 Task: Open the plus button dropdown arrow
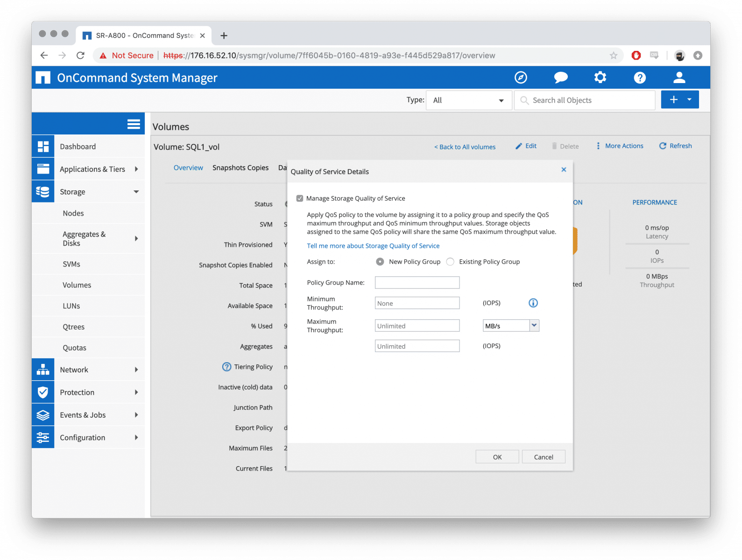(x=689, y=99)
